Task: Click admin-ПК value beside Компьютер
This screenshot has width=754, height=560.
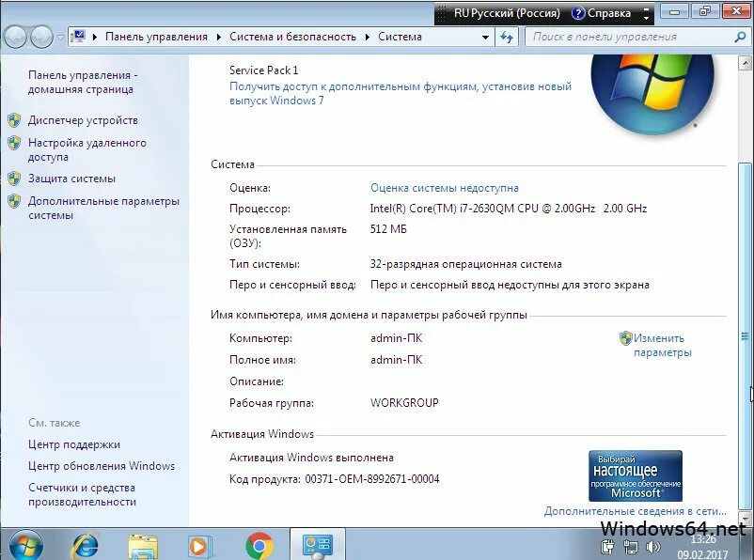Action: (396, 338)
